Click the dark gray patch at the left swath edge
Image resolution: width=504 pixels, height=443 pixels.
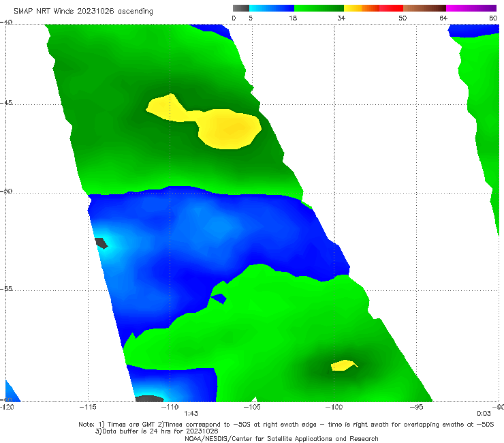[x=101, y=243]
